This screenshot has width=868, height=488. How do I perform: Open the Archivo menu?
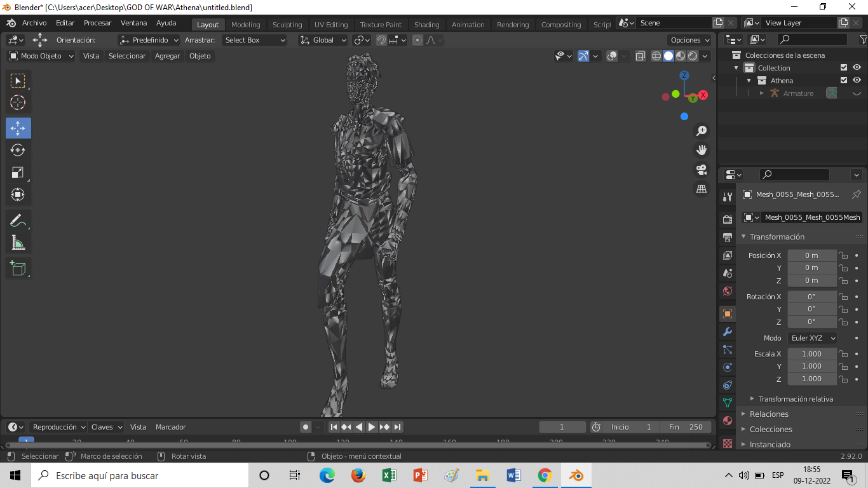click(34, 23)
